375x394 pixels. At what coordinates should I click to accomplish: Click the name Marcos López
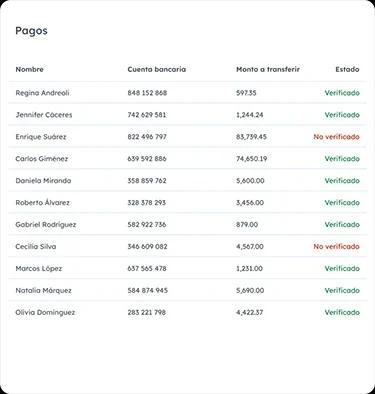click(39, 269)
